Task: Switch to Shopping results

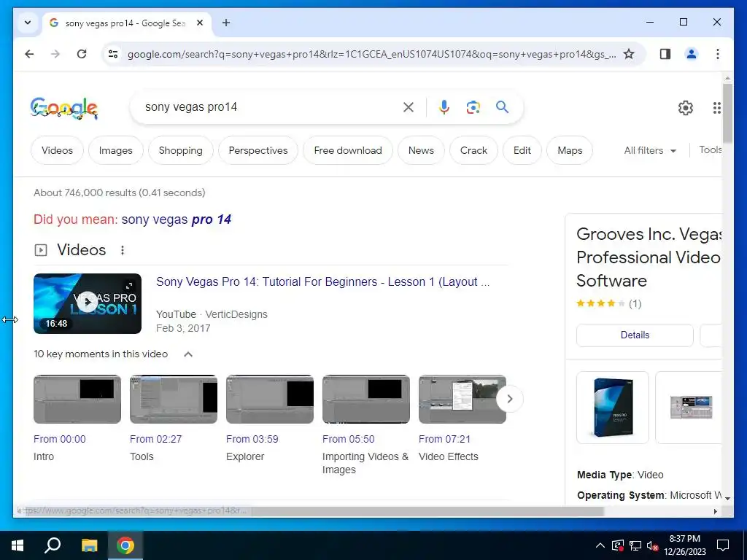Action: coord(181,150)
